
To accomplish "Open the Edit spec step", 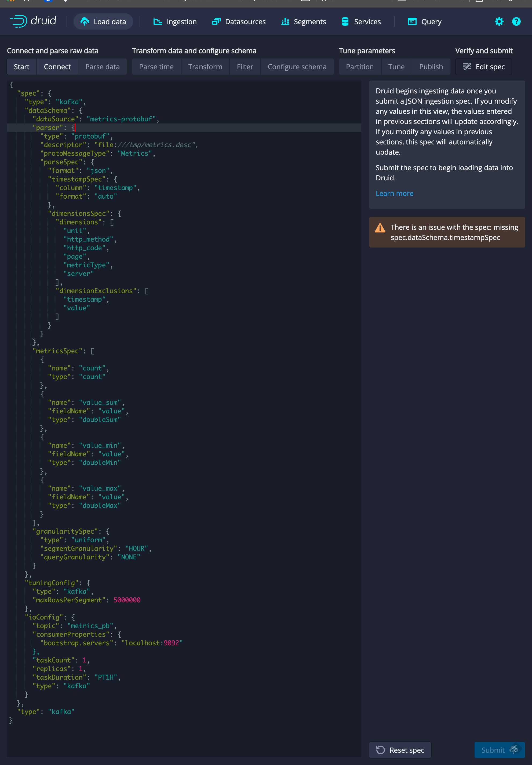I will [483, 67].
